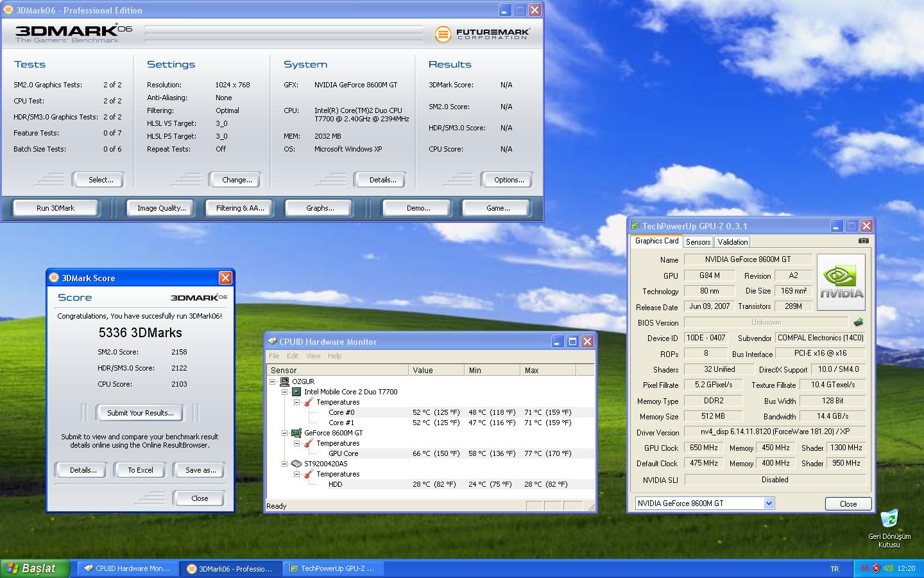The image size is (924, 578).
Task: Click the Close button in GPU-Z
Action: (848, 504)
